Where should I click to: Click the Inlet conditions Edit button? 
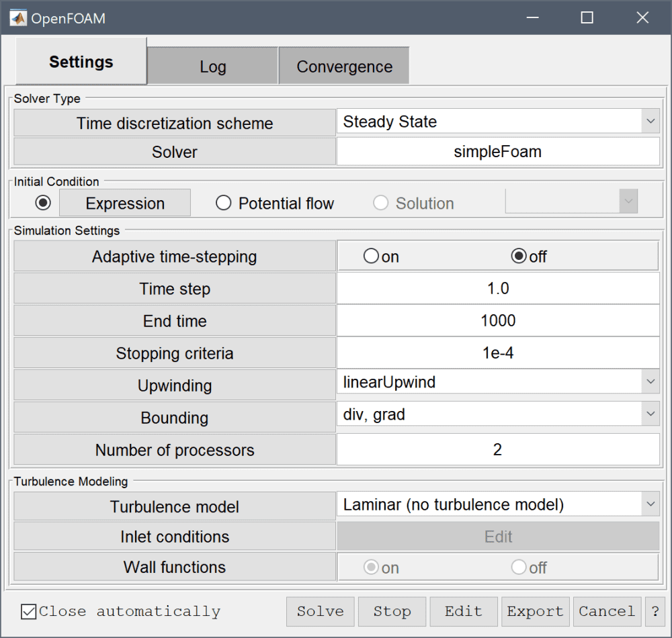pos(498,536)
